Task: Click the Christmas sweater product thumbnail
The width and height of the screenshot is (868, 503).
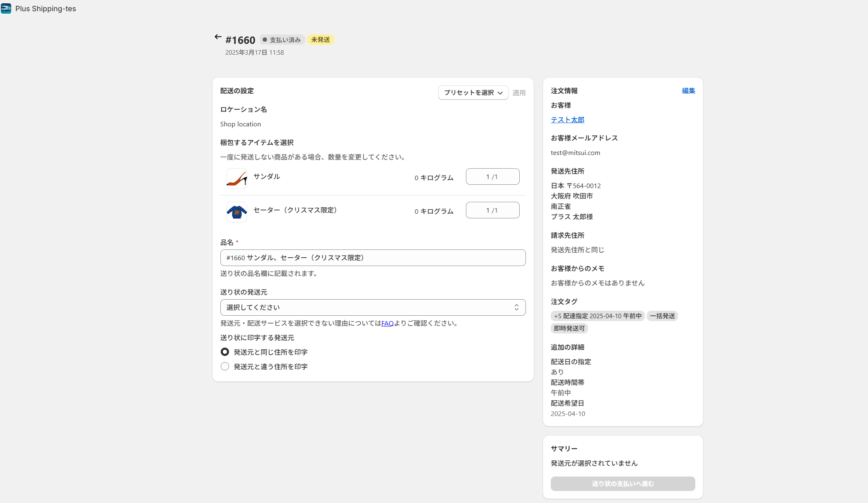Action: 237,212
